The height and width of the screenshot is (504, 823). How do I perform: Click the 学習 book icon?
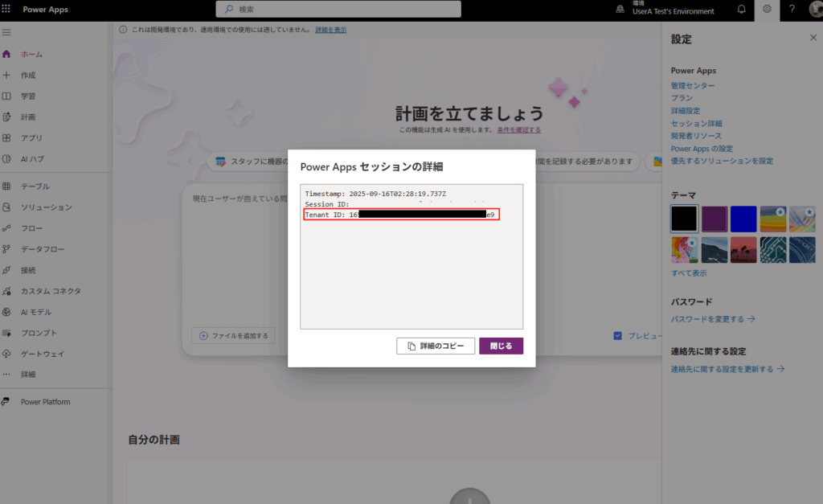coord(6,96)
